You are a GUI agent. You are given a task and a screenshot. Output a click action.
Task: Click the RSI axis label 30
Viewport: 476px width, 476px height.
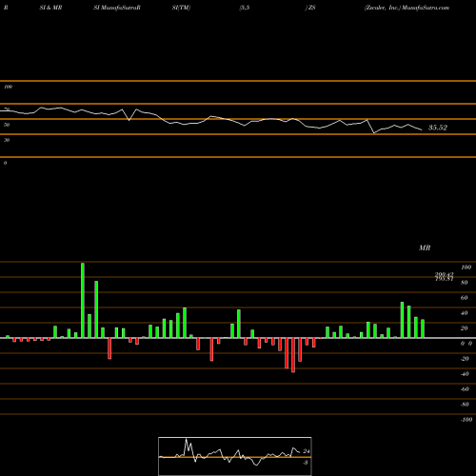tap(7, 140)
